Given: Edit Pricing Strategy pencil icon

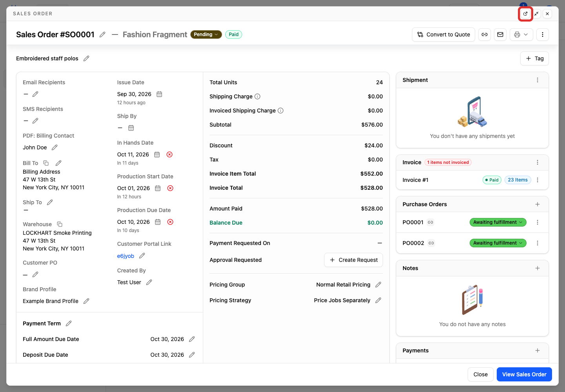Looking at the screenshot, I should point(378,300).
